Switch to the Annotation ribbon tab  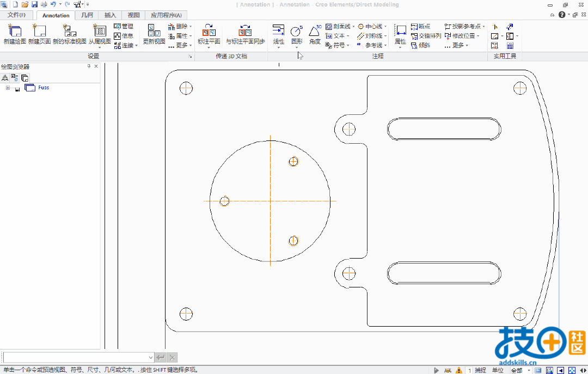pyautogui.click(x=56, y=15)
